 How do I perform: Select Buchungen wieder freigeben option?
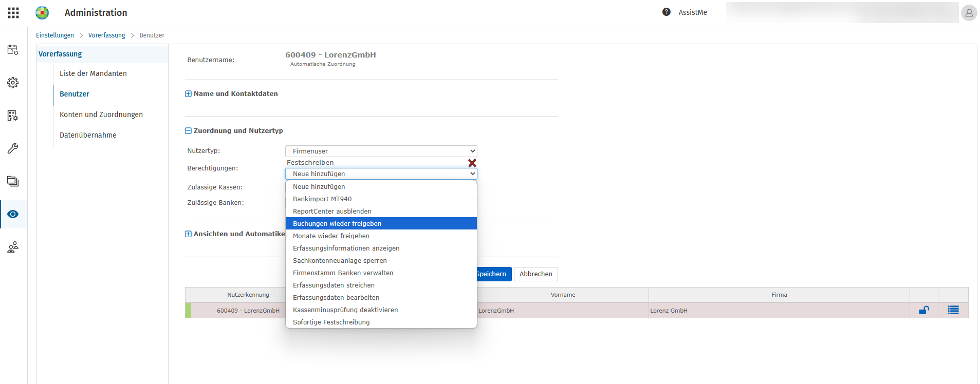[x=381, y=223]
